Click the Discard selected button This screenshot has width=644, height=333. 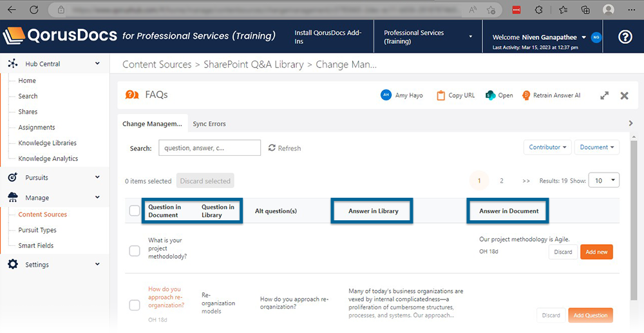(205, 180)
